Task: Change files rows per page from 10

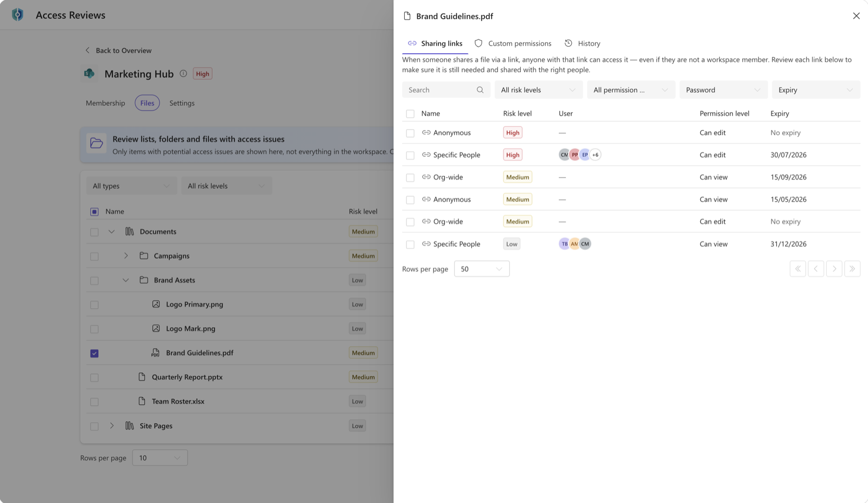Action: click(x=160, y=458)
